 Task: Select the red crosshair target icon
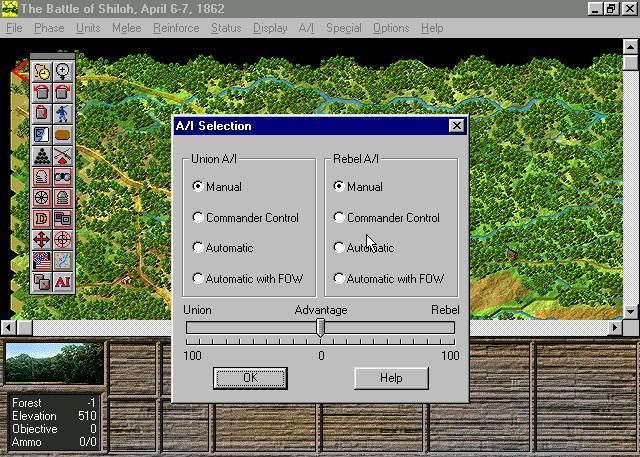(x=63, y=240)
